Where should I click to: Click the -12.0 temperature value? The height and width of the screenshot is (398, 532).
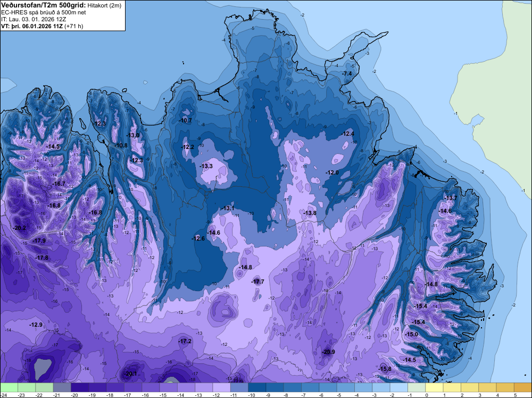tap(332, 173)
